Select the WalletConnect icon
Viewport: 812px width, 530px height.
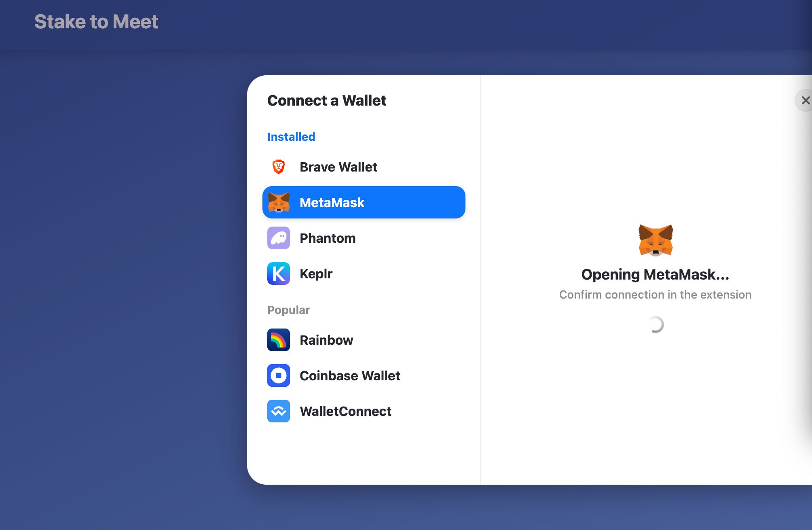[x=278, y=411]
